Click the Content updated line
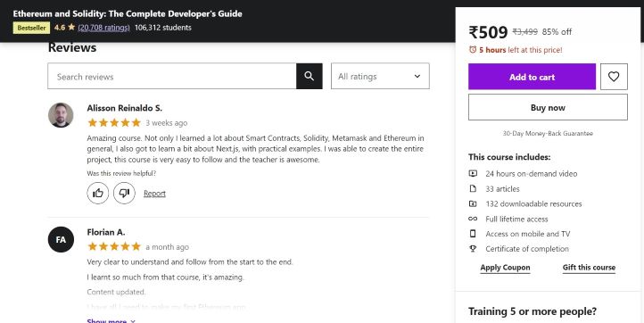This screenshot has width=644, height=323. (116, 292)
